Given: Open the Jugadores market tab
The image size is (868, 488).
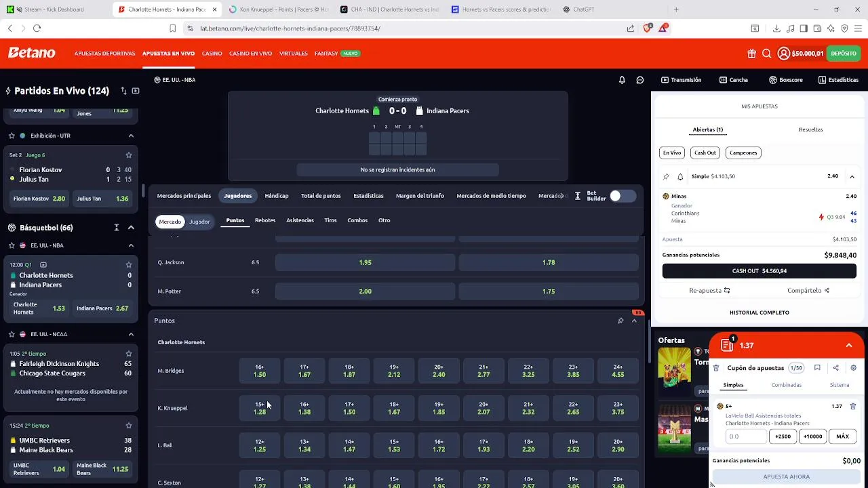Looking at the screenshot, I should point(238,196).
